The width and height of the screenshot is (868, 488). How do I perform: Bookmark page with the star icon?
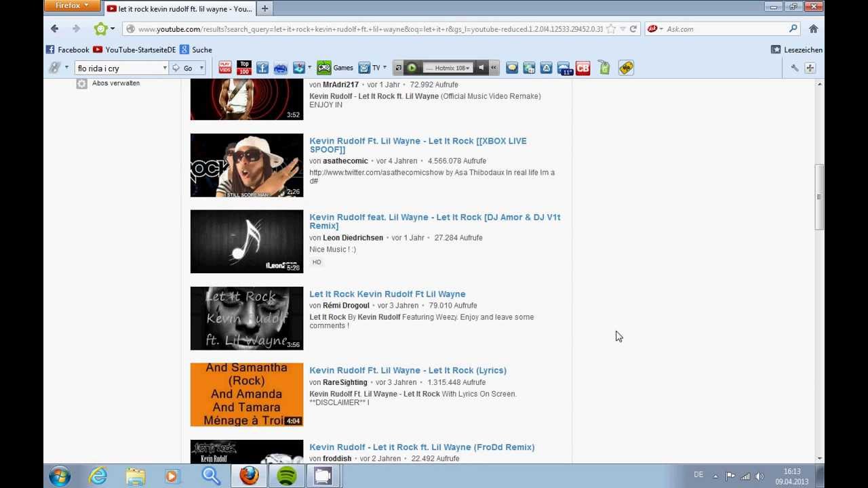pos(611,29)
